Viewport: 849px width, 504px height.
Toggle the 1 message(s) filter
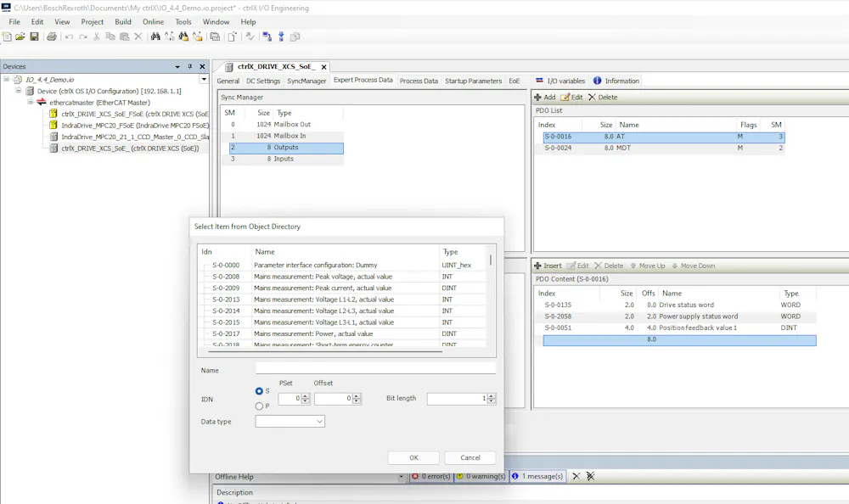point(537,476)
